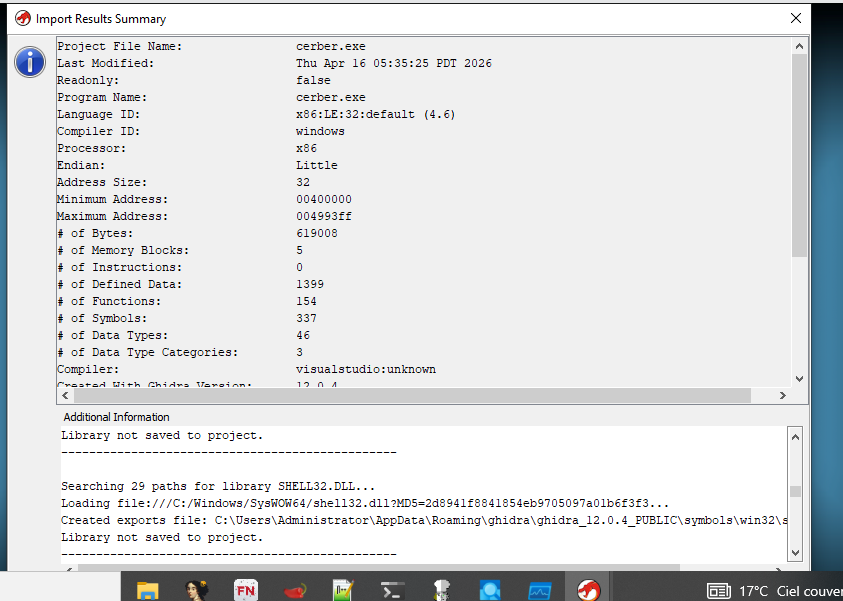This screenshot has height=601, width=843.
Task: Click the '619008' bytes value
Action: [317, 233]
